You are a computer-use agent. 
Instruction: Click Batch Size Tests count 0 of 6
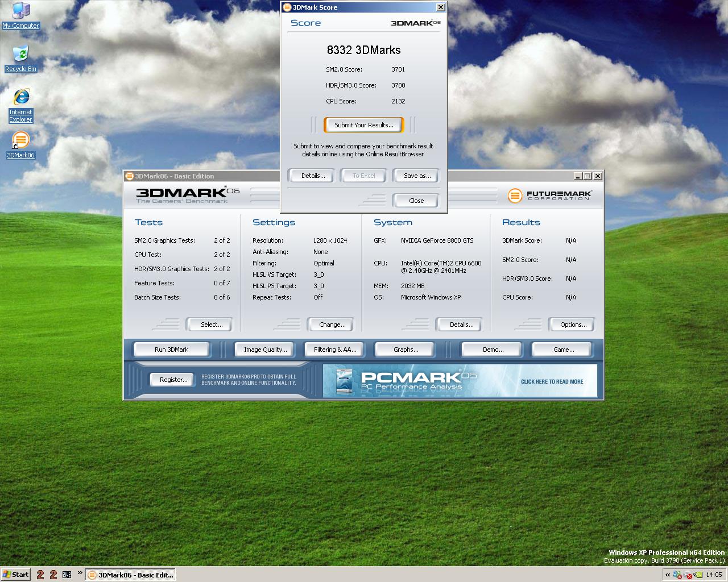222,297
